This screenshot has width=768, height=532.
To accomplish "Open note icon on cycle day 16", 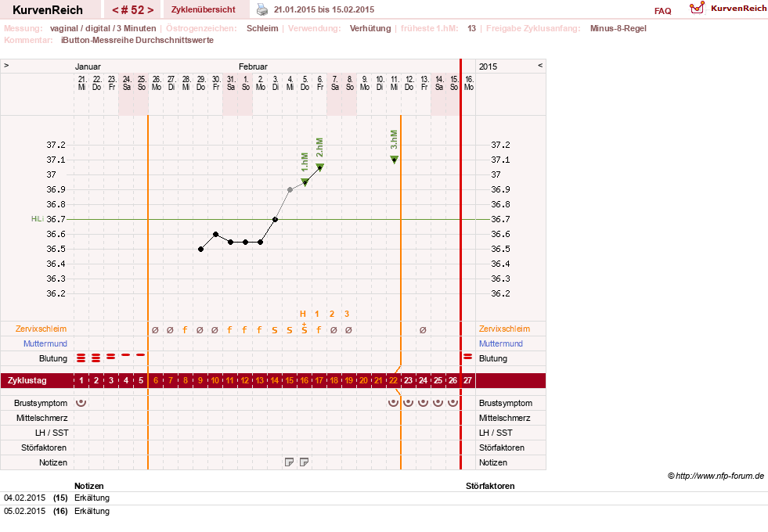I will coord(305,462).
